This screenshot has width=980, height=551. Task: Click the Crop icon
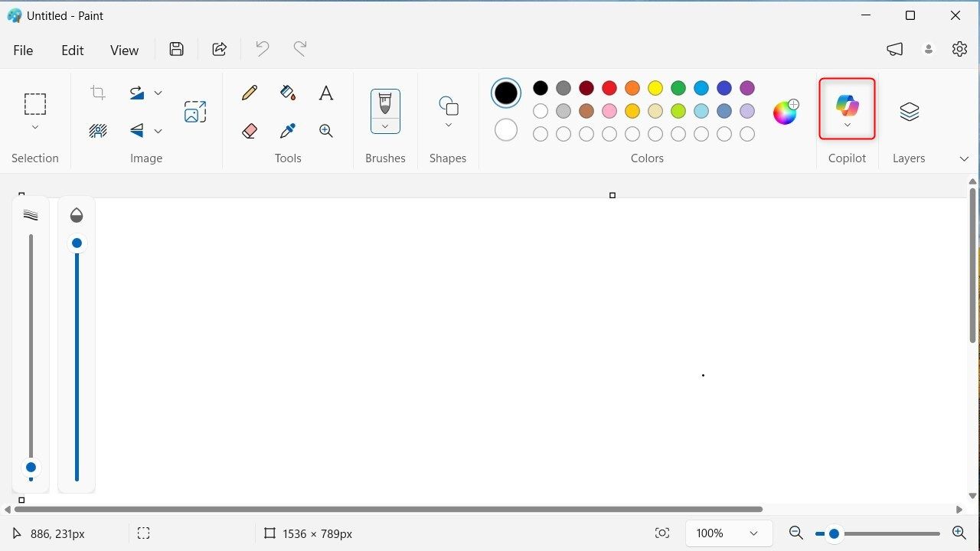coord(98,93)
